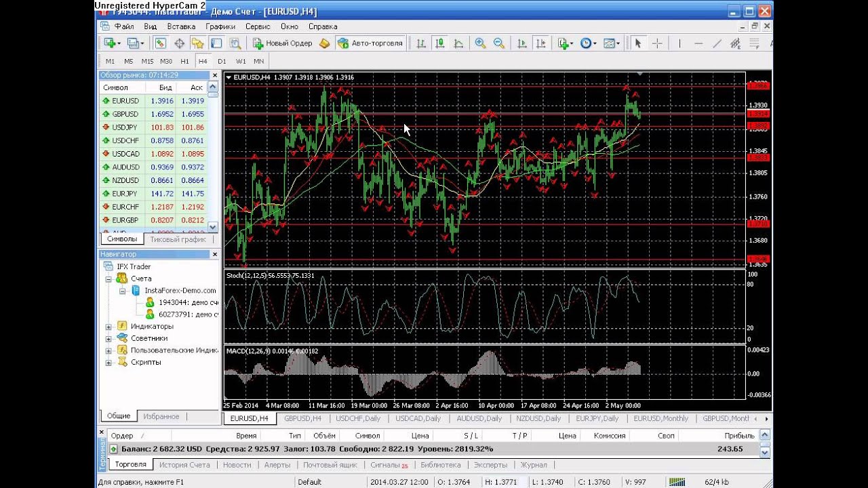Open the Strategy Tester magnifier icon
The image size is (868, 488).
pyautogui.click(x=235, y=43)
